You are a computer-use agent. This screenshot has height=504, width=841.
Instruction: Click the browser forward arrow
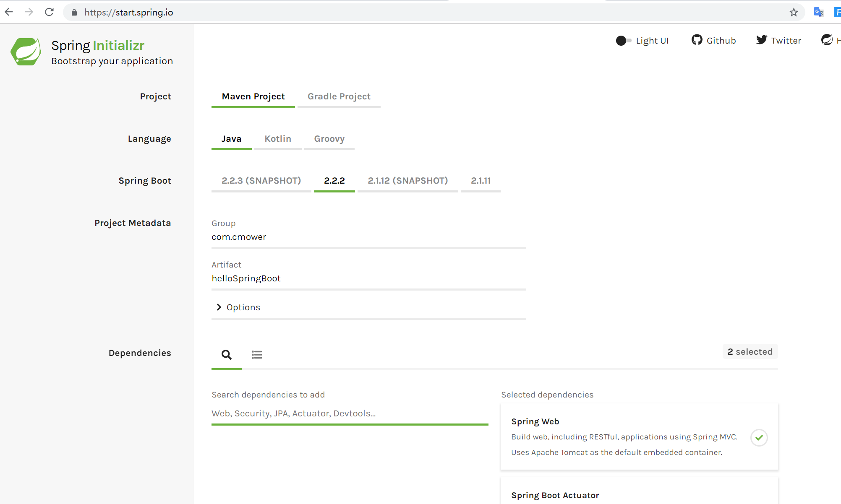coord(29,12)
